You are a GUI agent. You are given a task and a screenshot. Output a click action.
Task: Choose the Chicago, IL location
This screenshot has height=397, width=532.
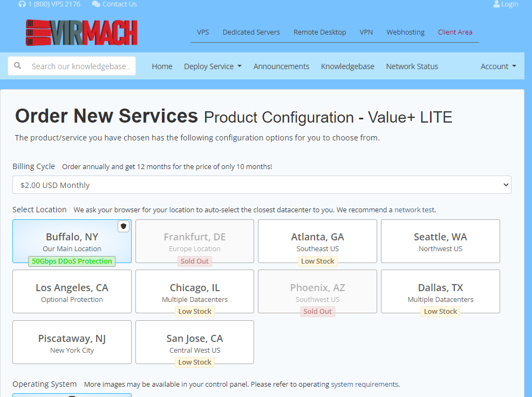pyautogui.click(x=195, y=291)
